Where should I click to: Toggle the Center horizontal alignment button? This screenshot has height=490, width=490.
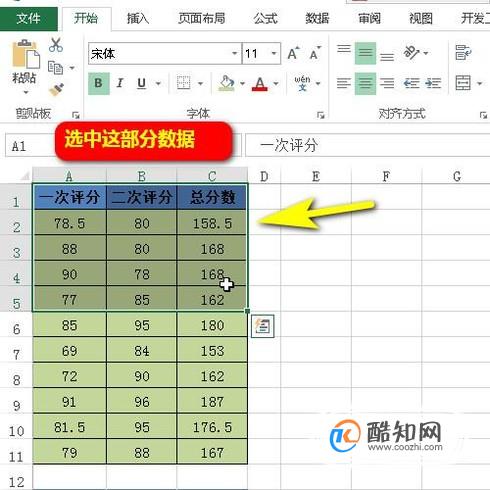[365, 83]
